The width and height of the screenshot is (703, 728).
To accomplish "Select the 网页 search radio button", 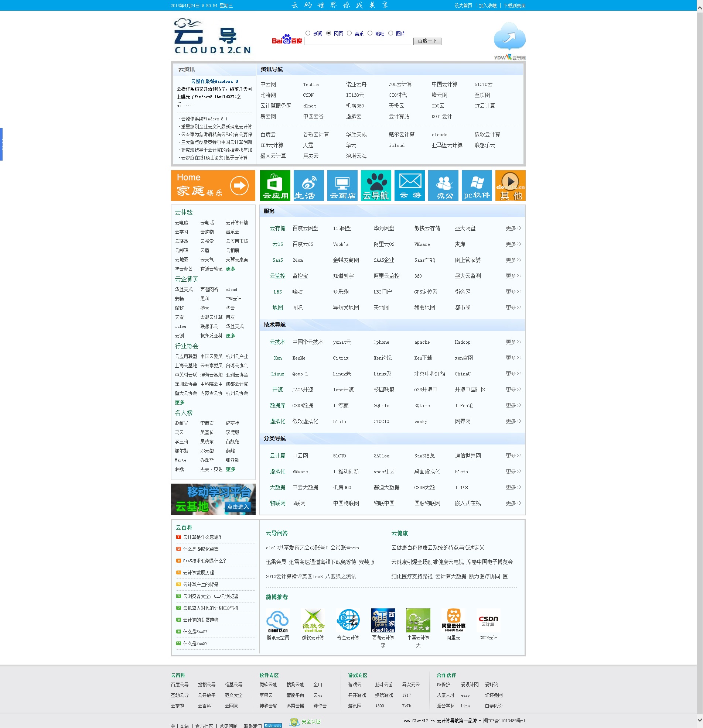I will [x=329, y=33].
